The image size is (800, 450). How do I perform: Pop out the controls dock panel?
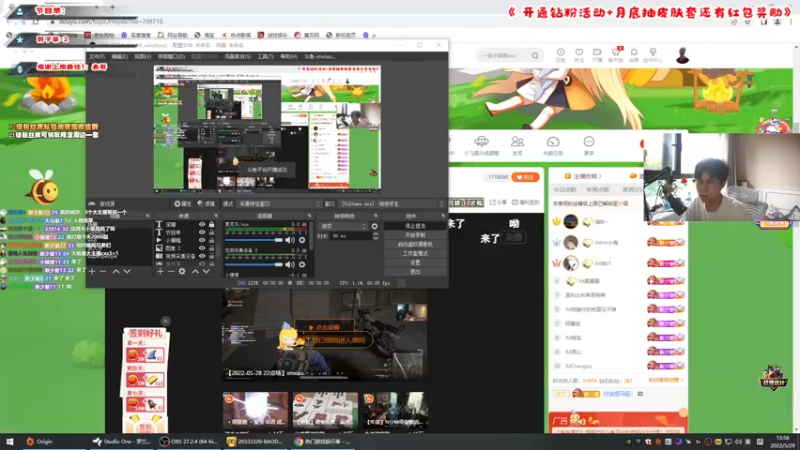(x=443, y=216)
